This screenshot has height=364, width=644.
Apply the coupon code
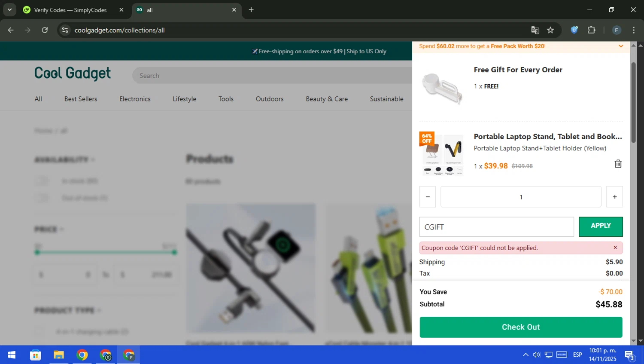(x=601, y=226)
